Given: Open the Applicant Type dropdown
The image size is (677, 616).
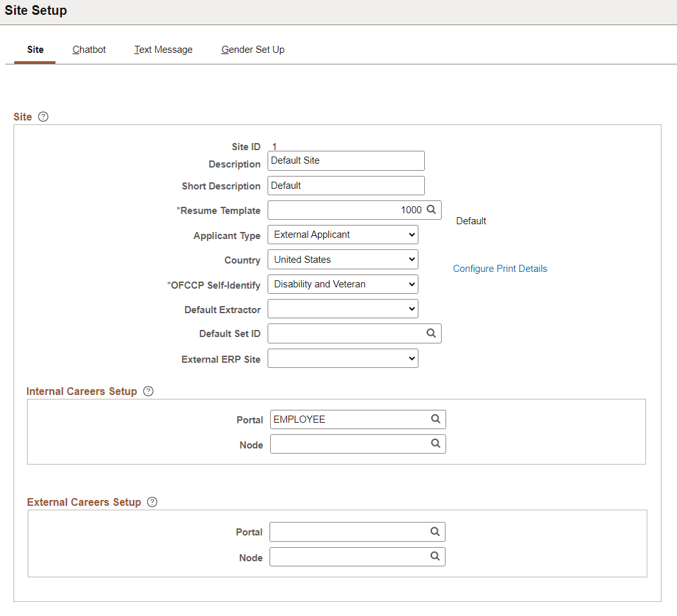Looking at the screenshot, I should point(411,234).
